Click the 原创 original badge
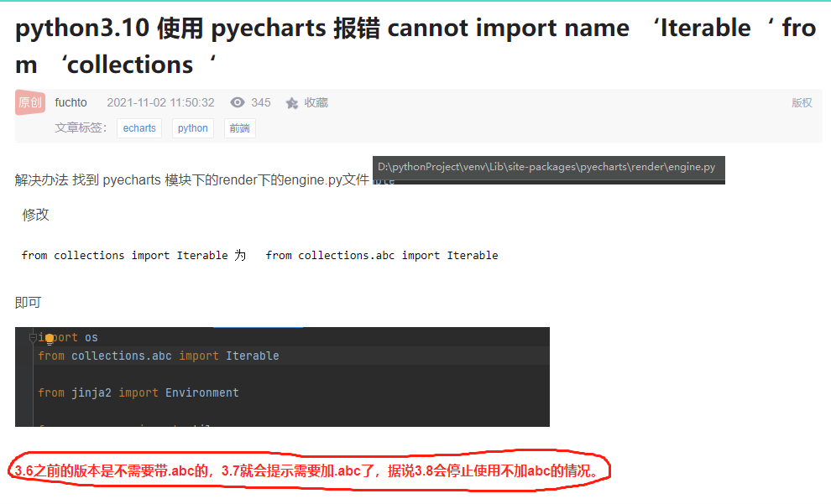Image resolution: width=831 pixels, height=504 pixels. 29,102
